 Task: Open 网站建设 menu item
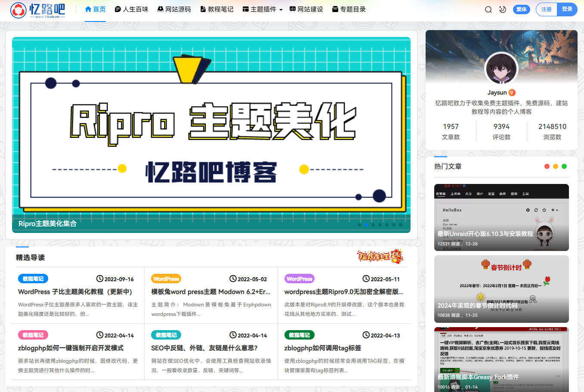pyautogui.click(x=306, y=9)
